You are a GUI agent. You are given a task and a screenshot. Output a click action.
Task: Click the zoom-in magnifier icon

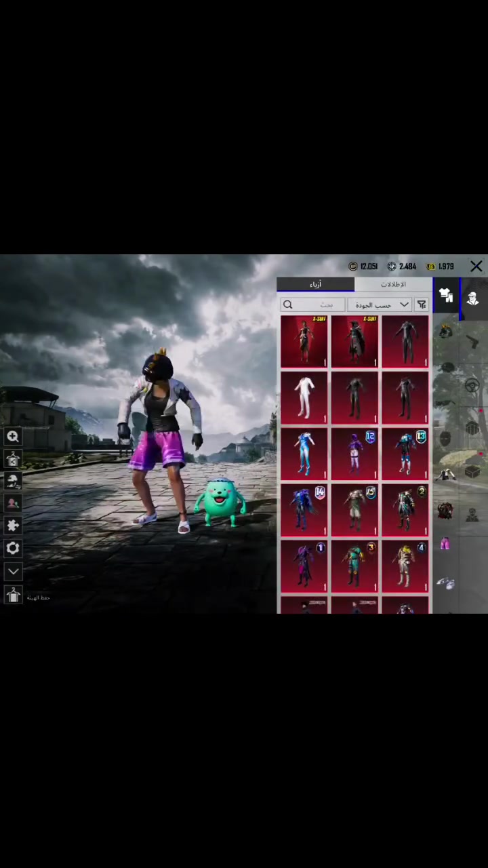(x=13, y=437)
